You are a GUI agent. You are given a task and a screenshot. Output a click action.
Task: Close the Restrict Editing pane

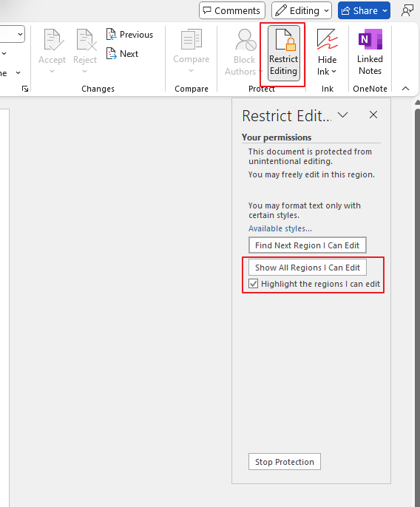[x=373, y=115]
